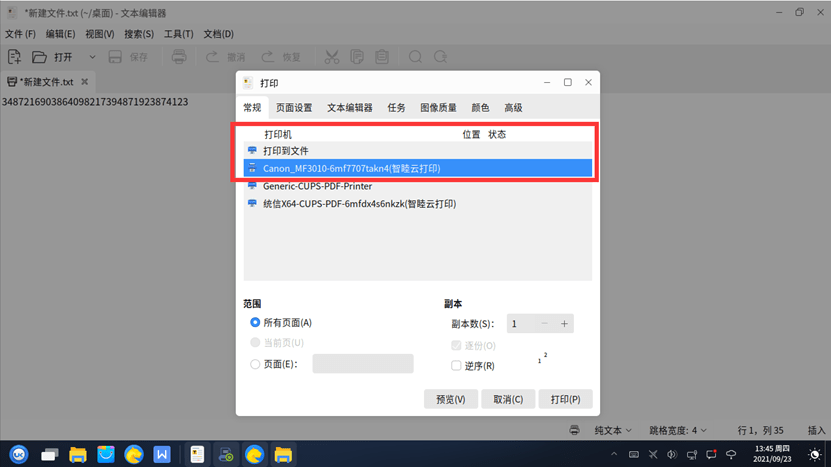Enable the 逆序(R) checkbox
This screenshot has height=467, width=832.
[456, 366]
